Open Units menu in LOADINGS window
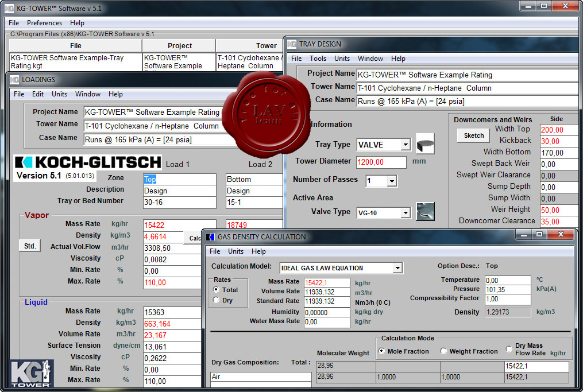This screenshot has height=392, width=583. pos(60,94)
